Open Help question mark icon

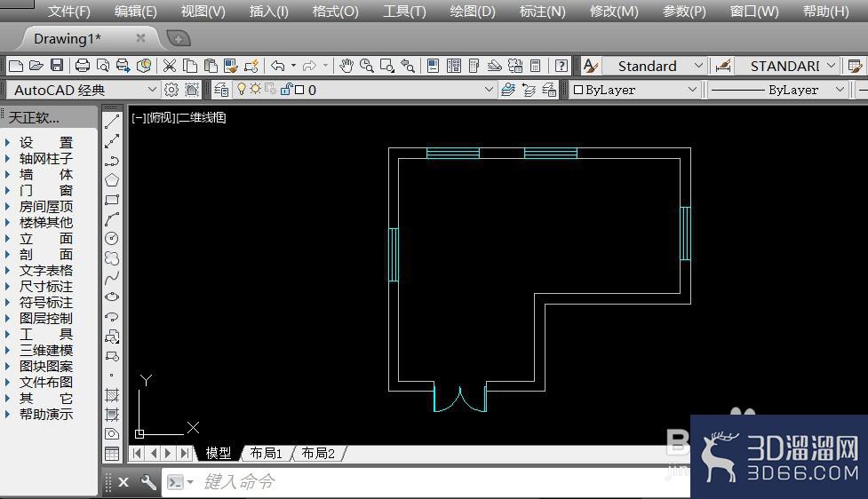pyautogui.click(x=561, y=66)
